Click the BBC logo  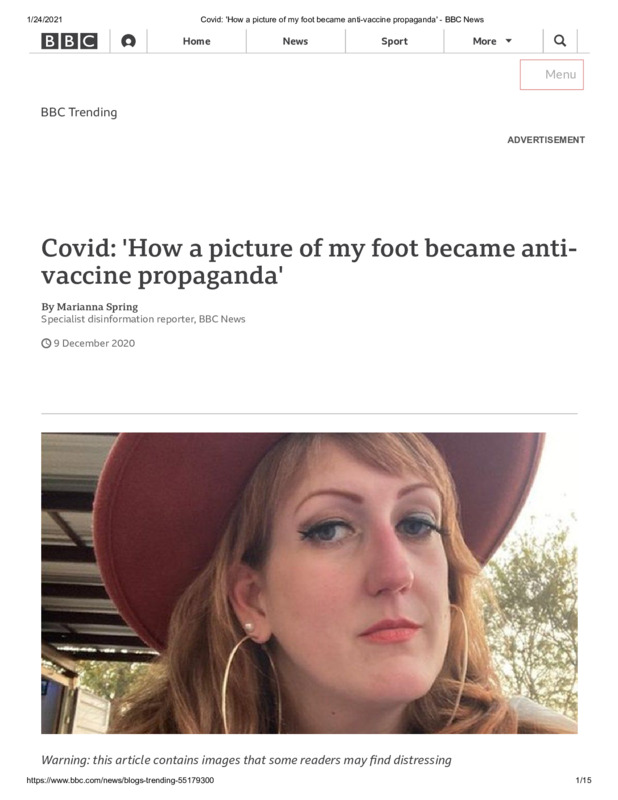coord(69,41)
